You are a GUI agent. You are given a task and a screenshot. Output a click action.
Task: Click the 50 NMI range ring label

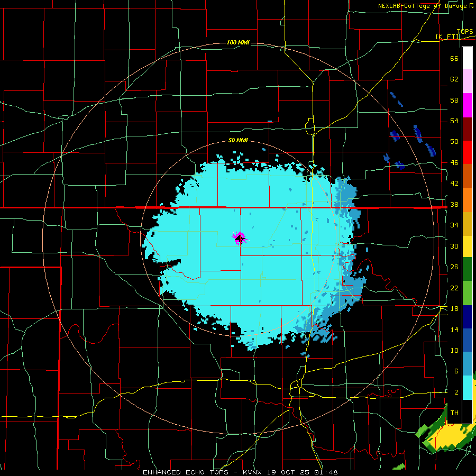(x=238, y=140)
